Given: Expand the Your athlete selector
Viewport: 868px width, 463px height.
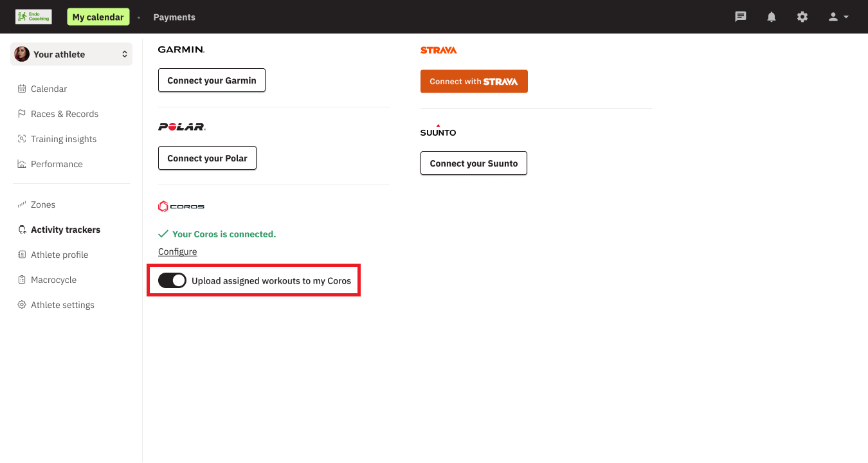Looking at the screenshot, I should click(71, 54).
